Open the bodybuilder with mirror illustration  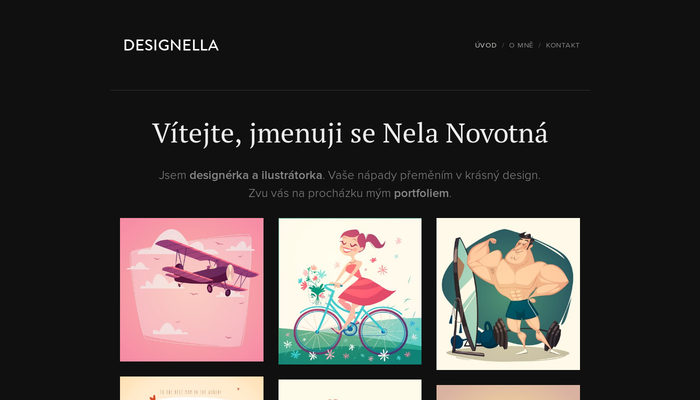(508, 294)
